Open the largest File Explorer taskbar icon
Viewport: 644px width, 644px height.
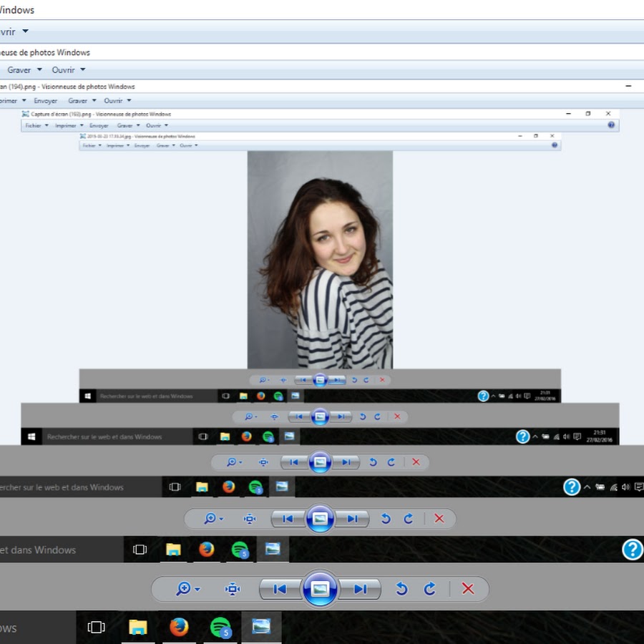click(137, 628)
